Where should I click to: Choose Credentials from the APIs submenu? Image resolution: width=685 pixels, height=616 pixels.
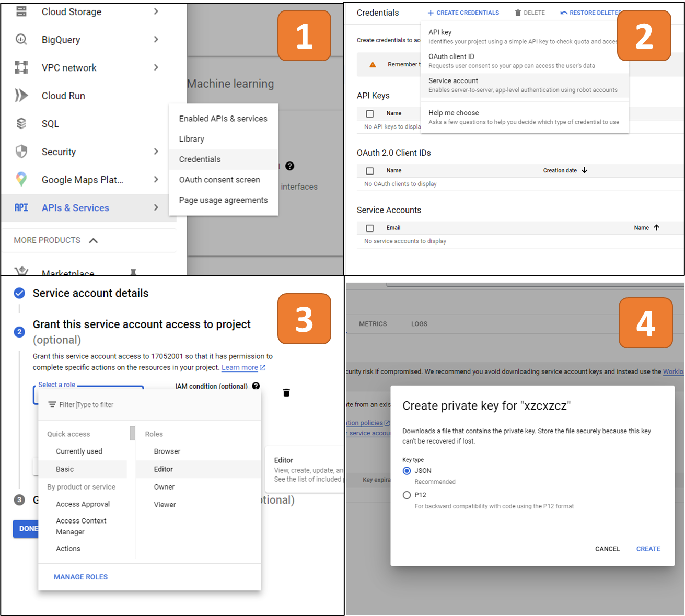[x=200, y=159]
